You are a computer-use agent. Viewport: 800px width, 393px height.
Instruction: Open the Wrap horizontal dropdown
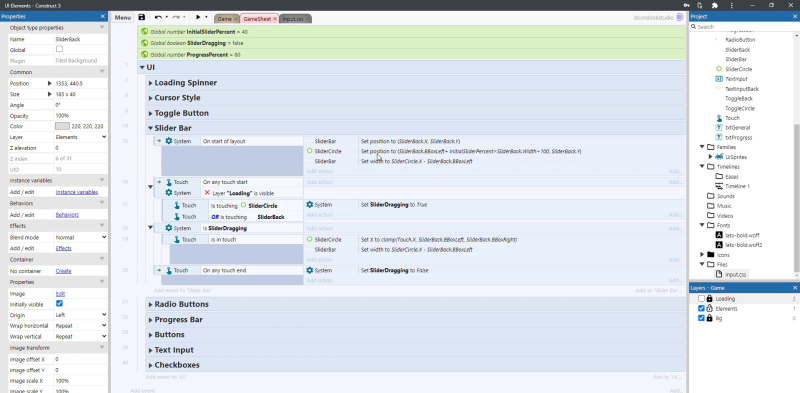coord(81,326)
